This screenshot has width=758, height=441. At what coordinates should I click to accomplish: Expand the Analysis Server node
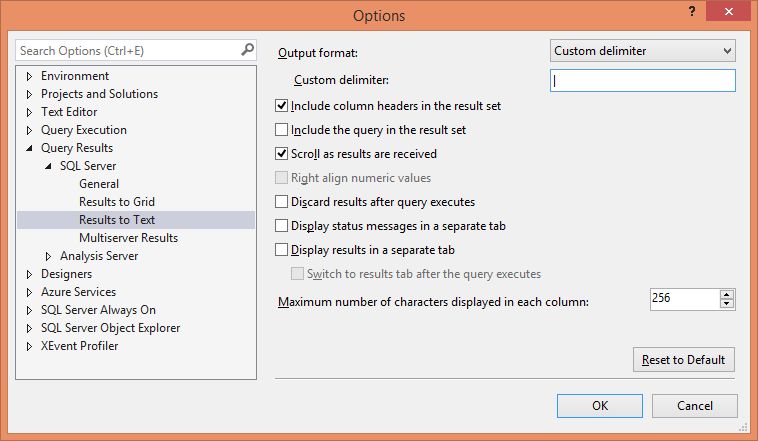coord(48,256)
